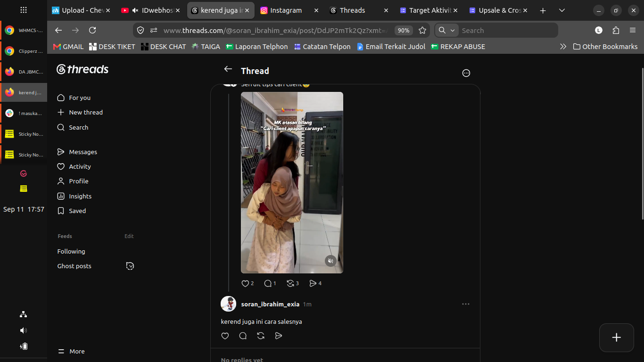Screen dimensions: 644x362
Task: Open the soran_ibrahim_exia profile link
Action: click(x=270, y=304)
